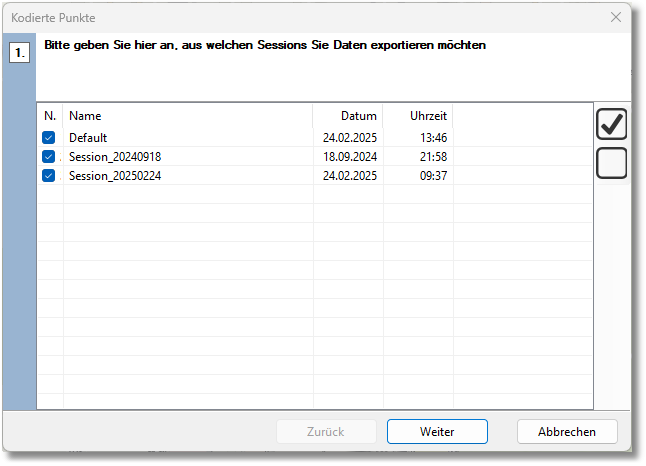The height and width of the screenshot is (466, 646).
Task: Select the Session_20250224 row name
Action: tap(115, 176)
